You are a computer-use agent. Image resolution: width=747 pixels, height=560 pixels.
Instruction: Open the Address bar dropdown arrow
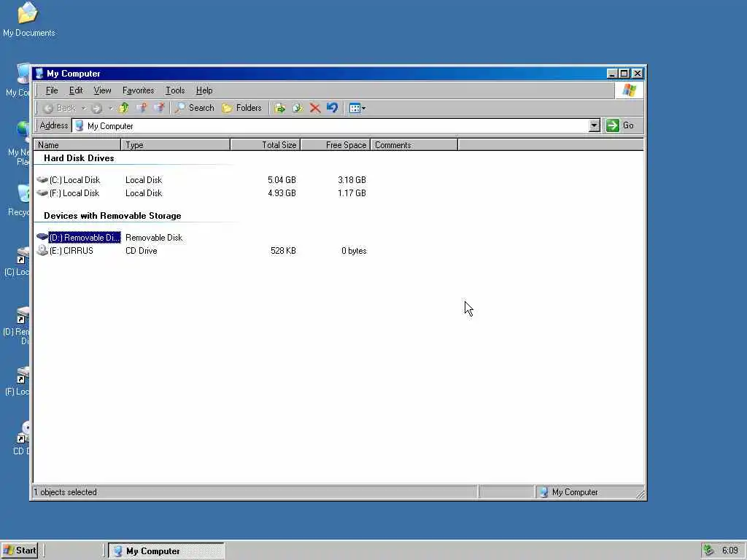tap(594, 125)
